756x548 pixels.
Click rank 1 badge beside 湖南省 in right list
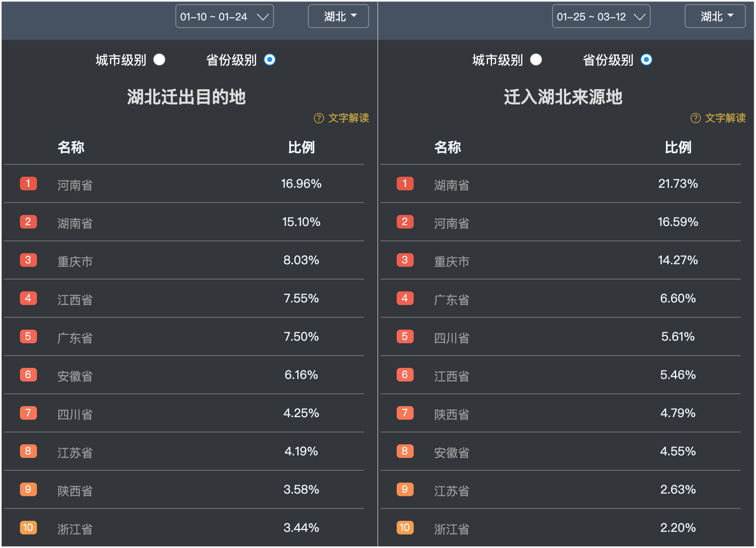coord(405,184)
